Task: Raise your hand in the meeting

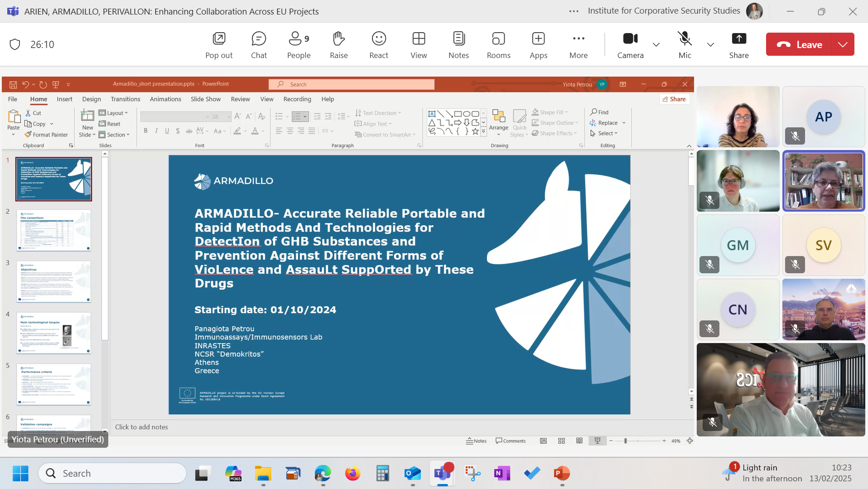Action: 338,44
